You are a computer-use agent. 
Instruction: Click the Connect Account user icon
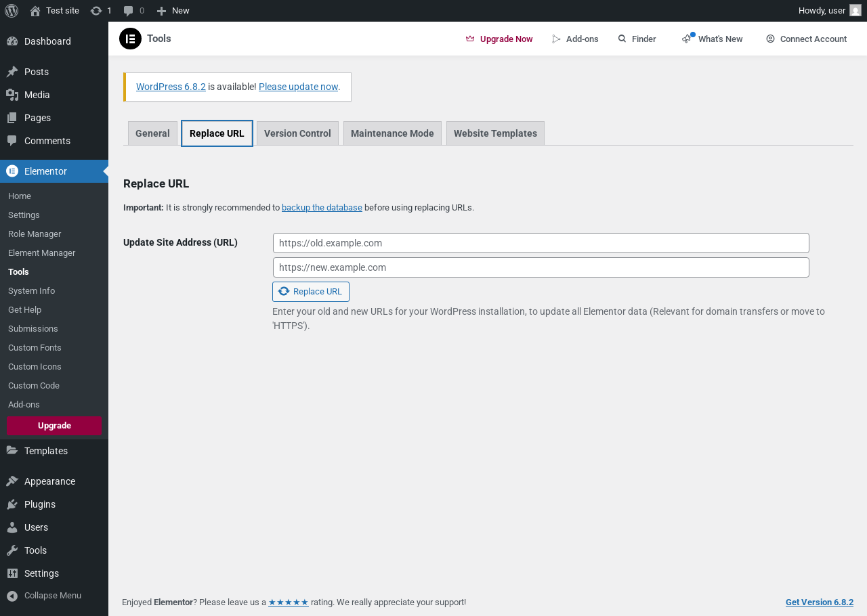tap(770, 39)
